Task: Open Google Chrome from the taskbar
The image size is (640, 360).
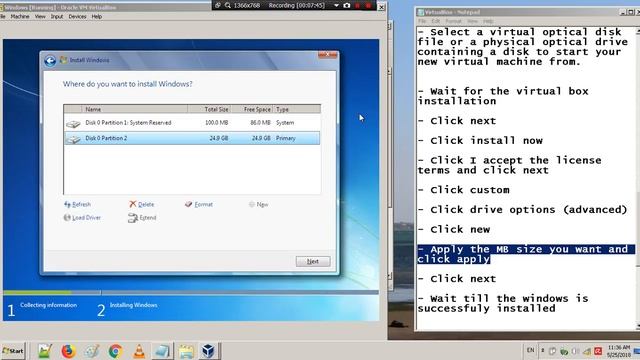Action: [x=116, y=351]
